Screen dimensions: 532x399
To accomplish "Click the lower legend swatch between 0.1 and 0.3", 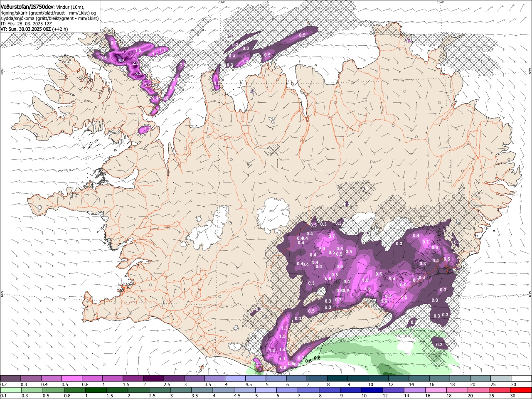I will [x=10, y=390].
